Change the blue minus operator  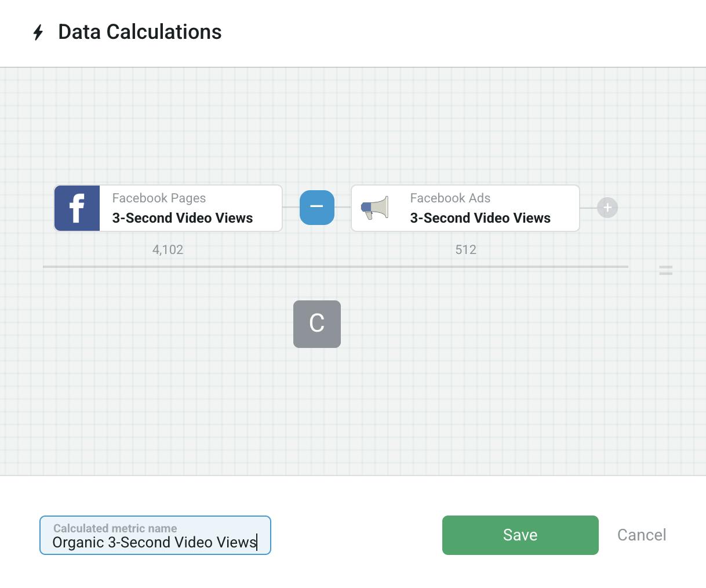click(317, 207)
